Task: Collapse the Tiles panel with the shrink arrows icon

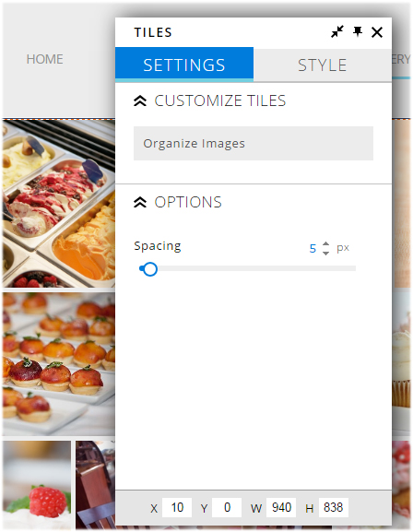Action: (337, 32)
